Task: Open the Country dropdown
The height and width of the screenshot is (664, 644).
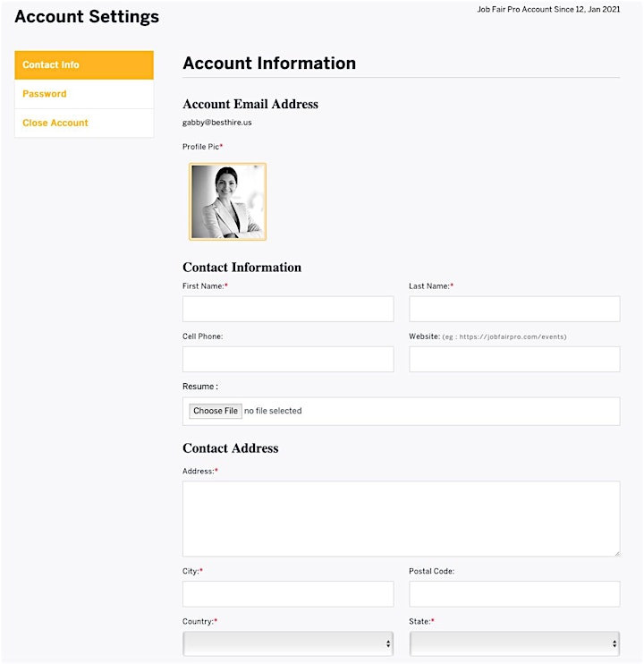Action: point(288,643)
